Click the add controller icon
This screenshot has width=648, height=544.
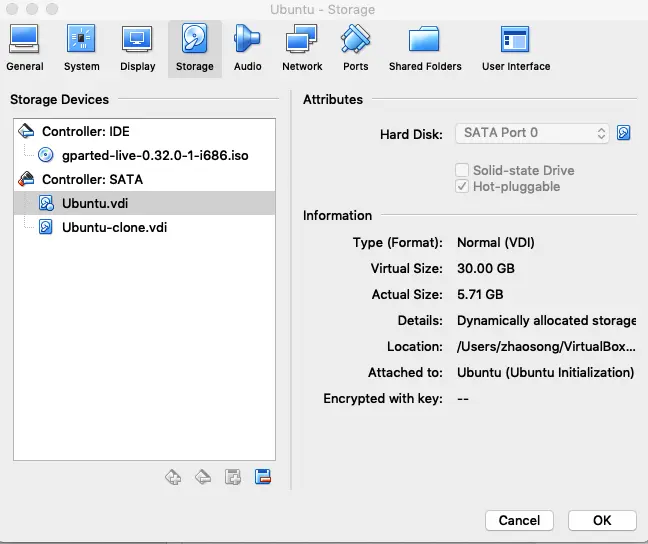coord(173,477)
